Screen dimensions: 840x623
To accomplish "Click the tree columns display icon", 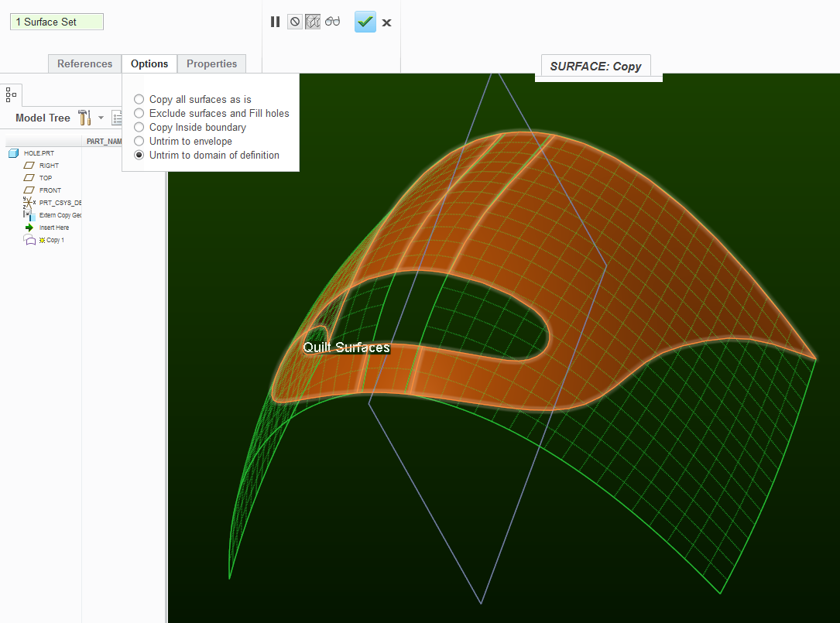I will 117,118.
